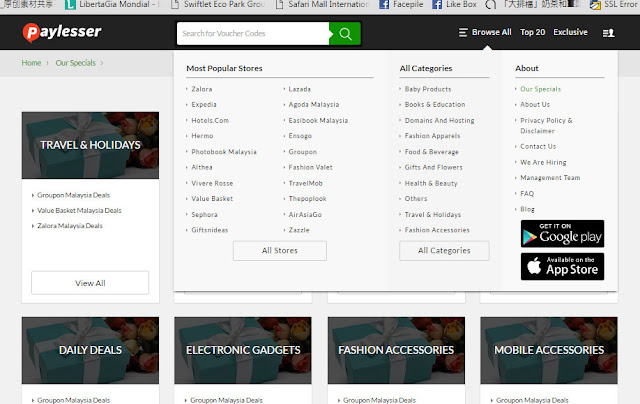
Task: Select Gifts And Flowers category
Action: tap(433, 167)
